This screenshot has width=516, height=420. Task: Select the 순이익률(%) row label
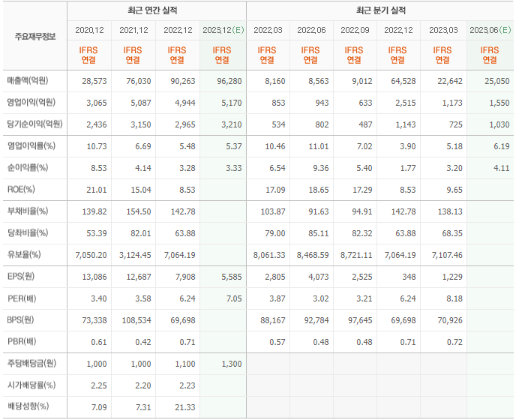(28, 167)
